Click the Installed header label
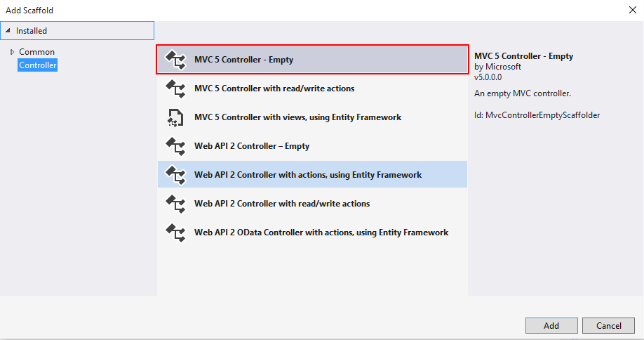This screenshot has height=340, width=644. click(x=32, y=31)
